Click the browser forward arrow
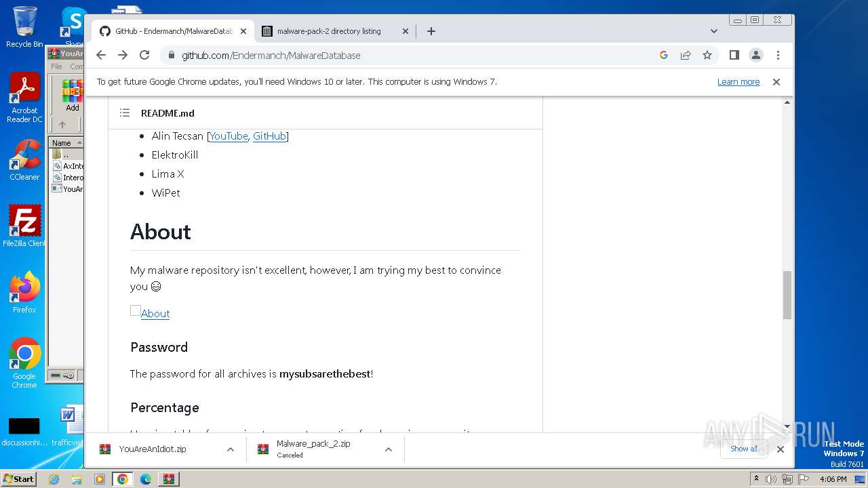The image size is (868, 488). [123, 55]
